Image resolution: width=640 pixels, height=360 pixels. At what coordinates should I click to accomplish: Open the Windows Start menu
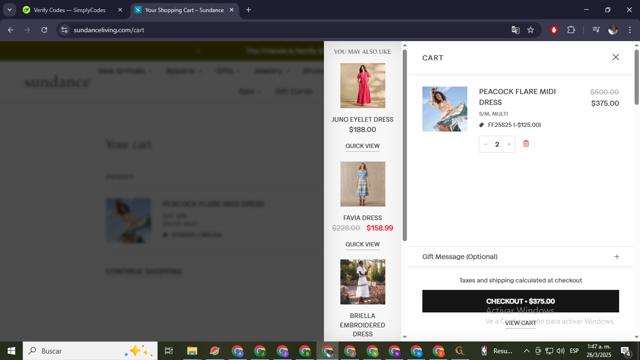pyautogui.click(x=11, y=351)
